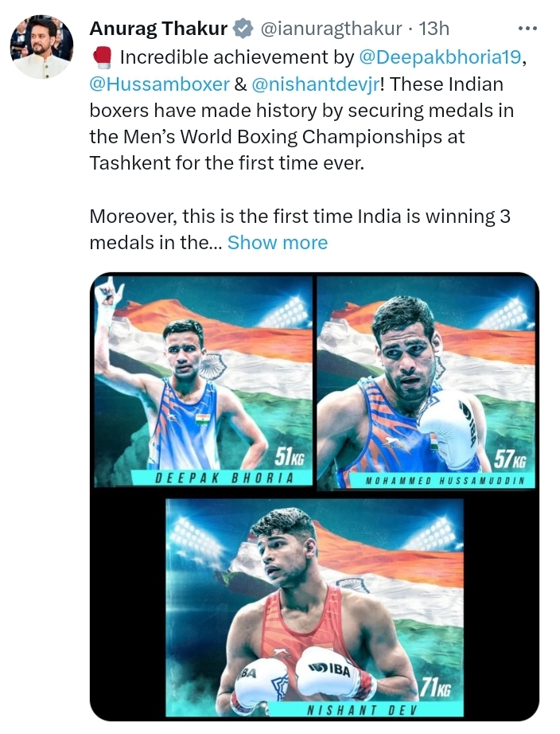Click the Anurag Thakur display name
This screenshot has height=734, width=560.
click(x=158, y=29)
